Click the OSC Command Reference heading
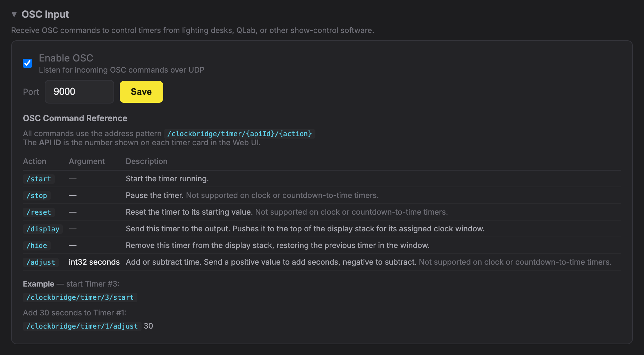 click(75, 118)
